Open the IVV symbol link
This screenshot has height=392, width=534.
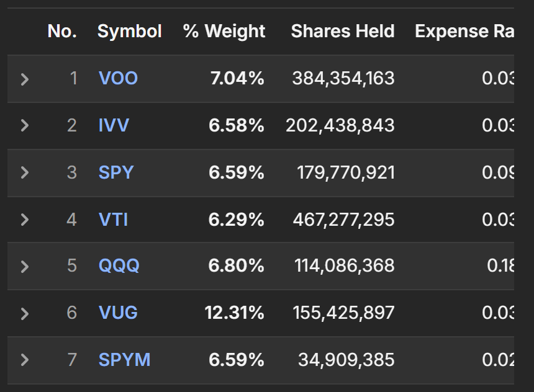(x=114, y=125)
